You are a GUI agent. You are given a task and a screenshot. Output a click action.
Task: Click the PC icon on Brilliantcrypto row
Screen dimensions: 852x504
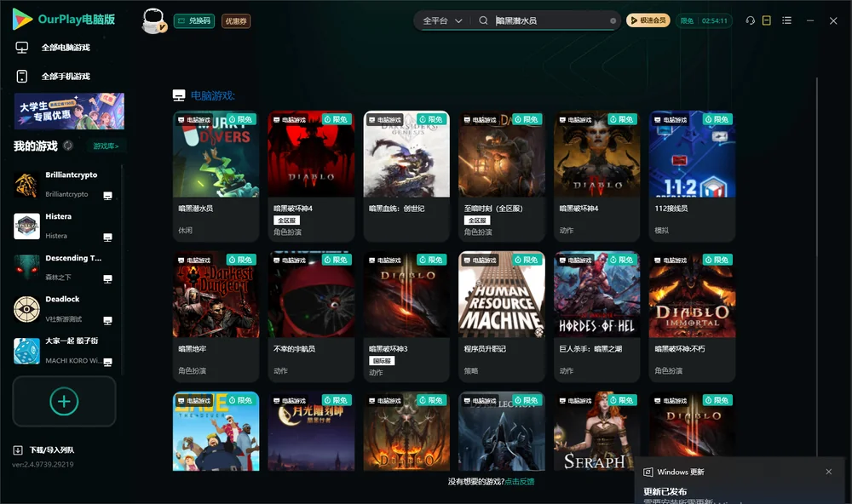coord(107,196)
